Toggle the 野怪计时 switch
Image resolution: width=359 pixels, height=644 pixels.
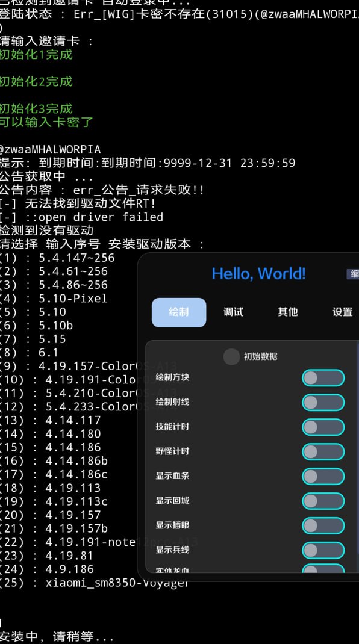[x=323, y=452]
